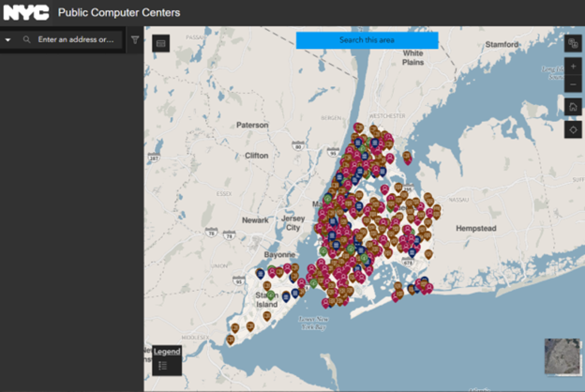Toggle the side panel button on map

click(x=161, y=43)
